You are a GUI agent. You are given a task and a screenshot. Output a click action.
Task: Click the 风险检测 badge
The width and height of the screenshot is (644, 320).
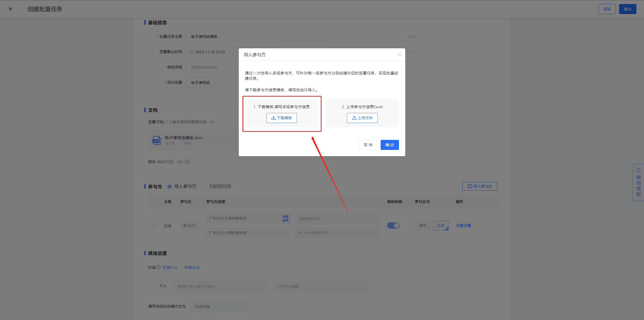[x=285, y=218]
